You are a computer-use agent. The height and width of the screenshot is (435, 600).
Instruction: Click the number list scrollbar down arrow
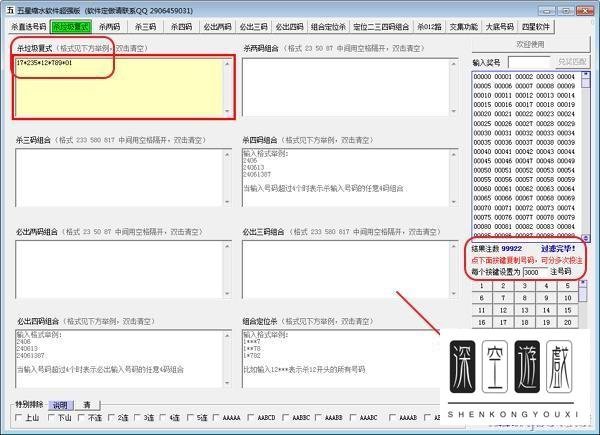586,237
